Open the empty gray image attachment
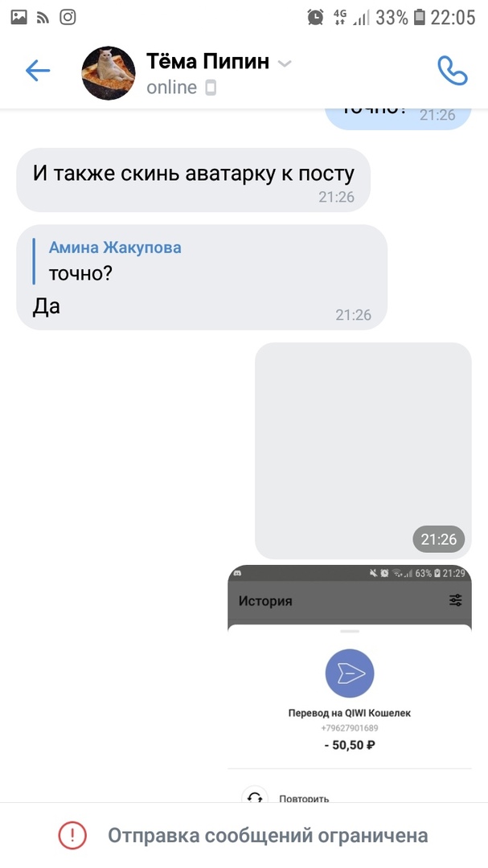 363,451
